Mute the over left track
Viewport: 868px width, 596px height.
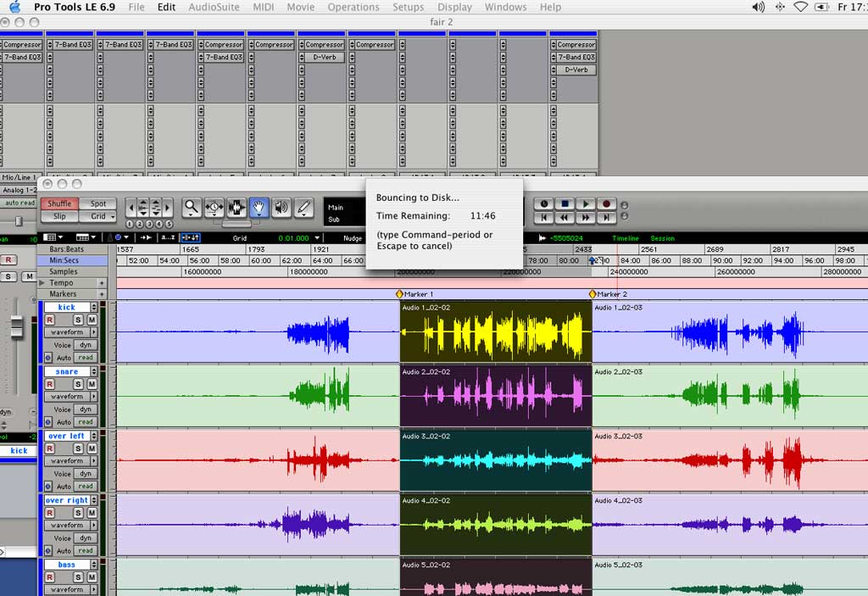pyautogui.click(x=92, y=448)
